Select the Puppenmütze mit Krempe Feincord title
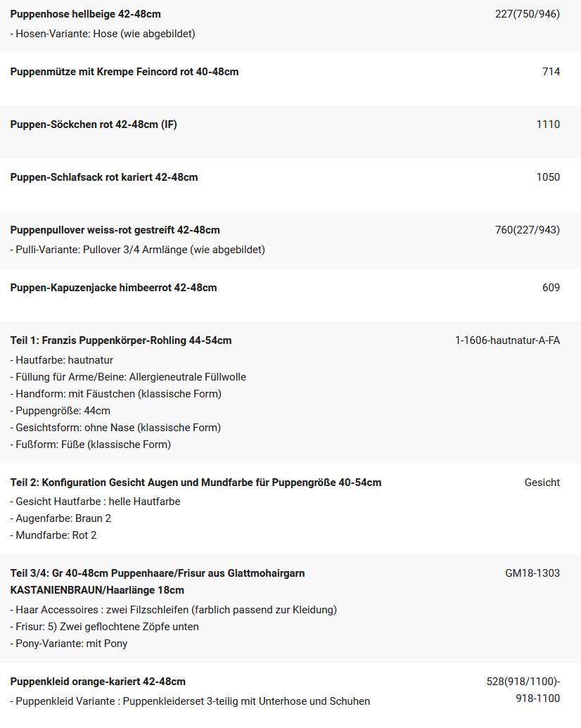This screenshot has height=728, width=581. coord(124,72)
